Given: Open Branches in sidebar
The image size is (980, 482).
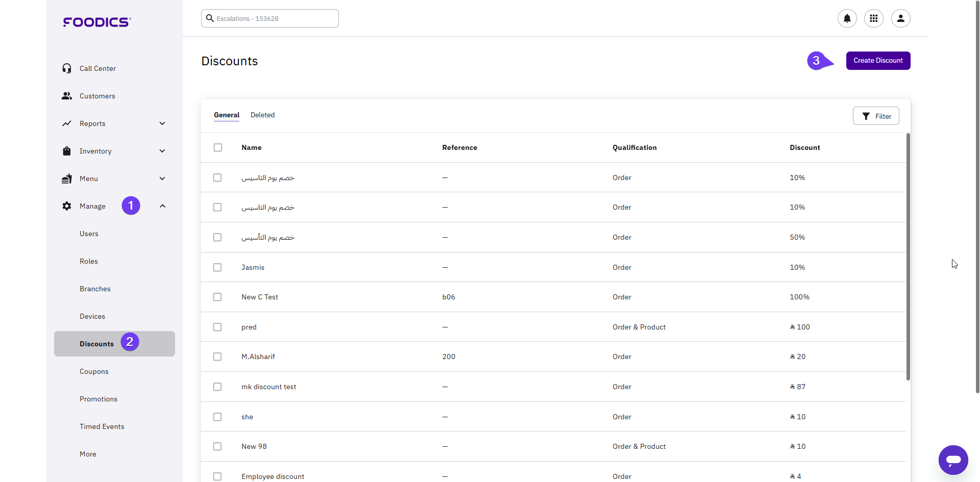Looking at the screenshot, I should tap(95, 289).
